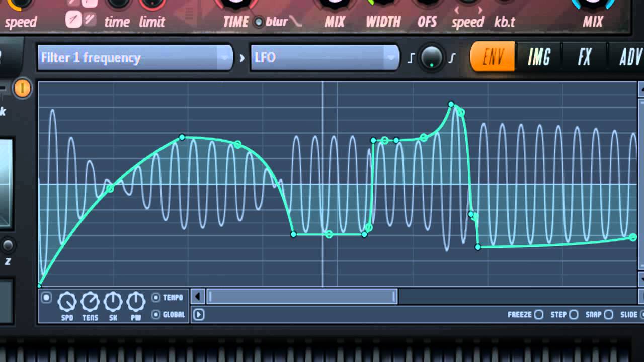Click tension handle on the first rising curve

(110, 189)
